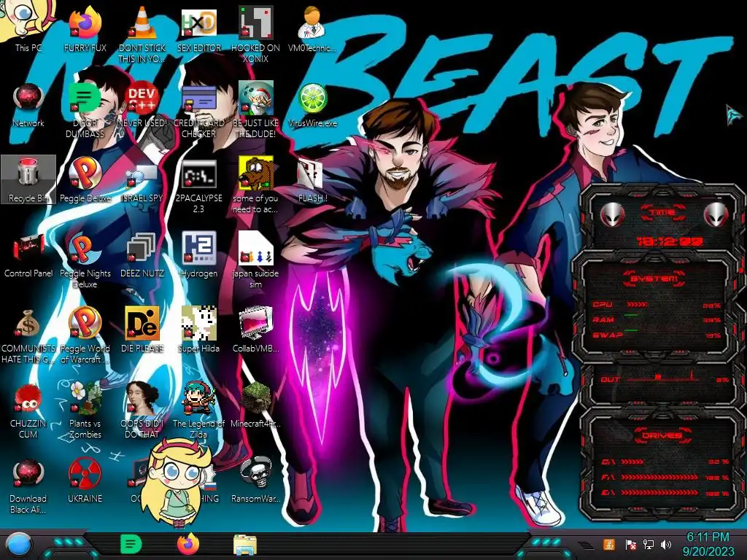
Task: Click the Java tray icon
Action: [x=609, y=544]
